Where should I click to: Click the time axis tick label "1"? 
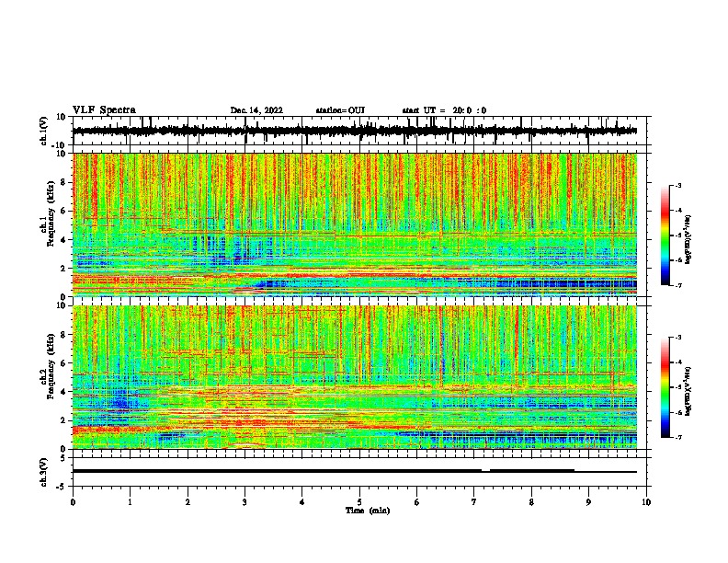(130, 501)
